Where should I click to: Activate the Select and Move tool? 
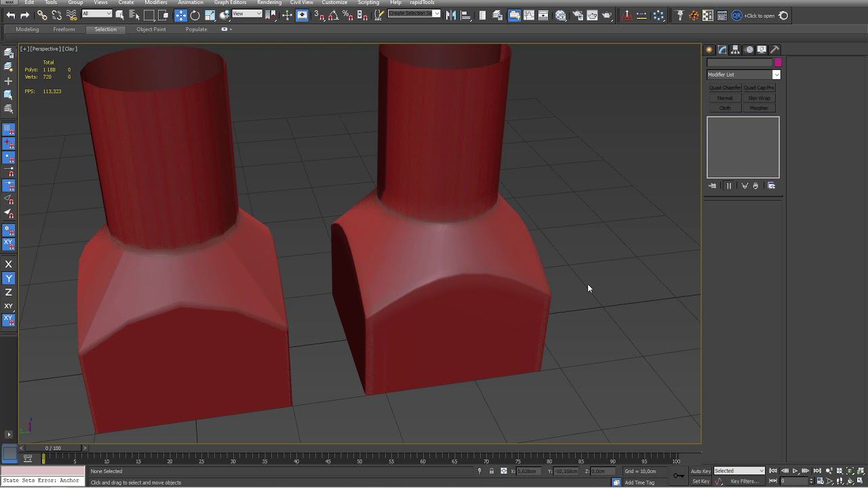[x=180, y=16]
